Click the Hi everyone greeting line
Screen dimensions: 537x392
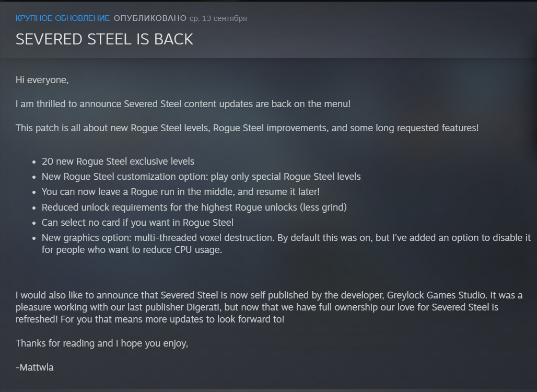[x=42, y=80]
